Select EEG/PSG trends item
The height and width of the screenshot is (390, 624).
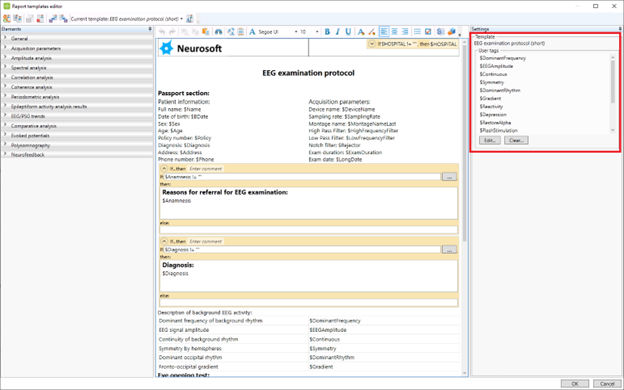point(77,116)
